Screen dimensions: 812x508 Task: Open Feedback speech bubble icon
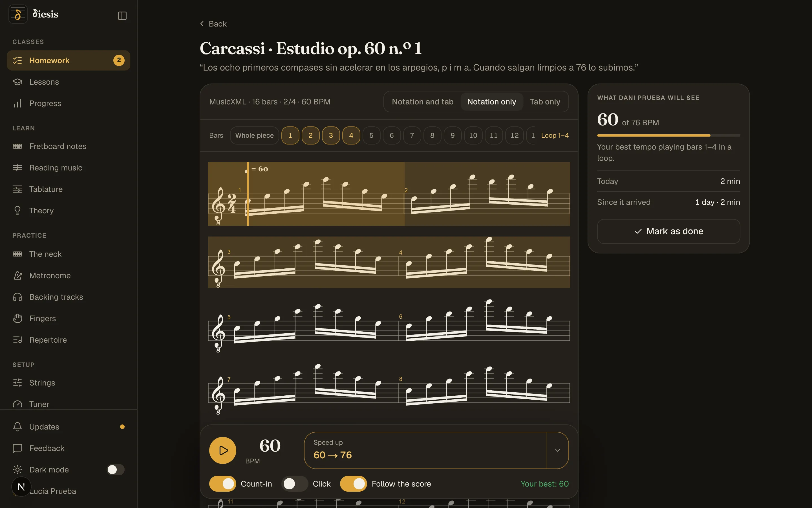(17, 448)
